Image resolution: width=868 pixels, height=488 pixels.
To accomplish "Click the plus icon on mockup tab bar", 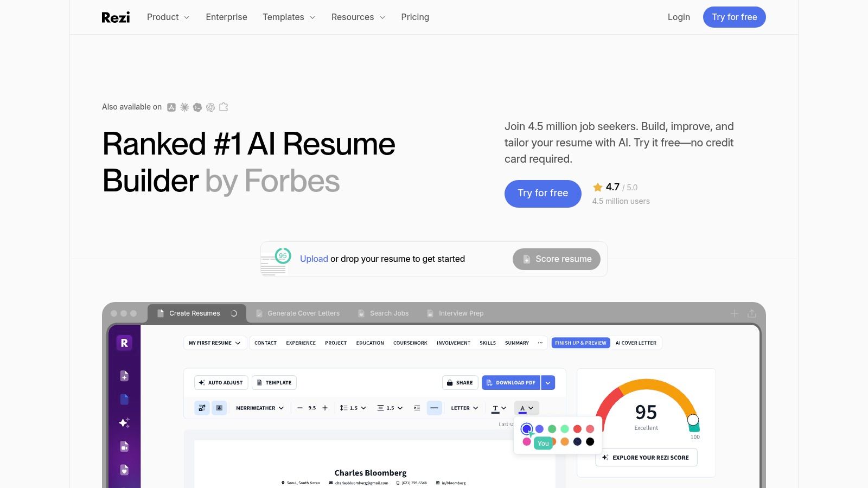I will pyautogui.click(x=735, y=313).
